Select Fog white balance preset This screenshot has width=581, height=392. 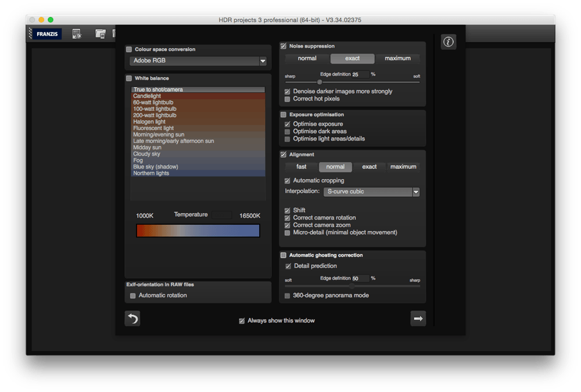[198, 160]
